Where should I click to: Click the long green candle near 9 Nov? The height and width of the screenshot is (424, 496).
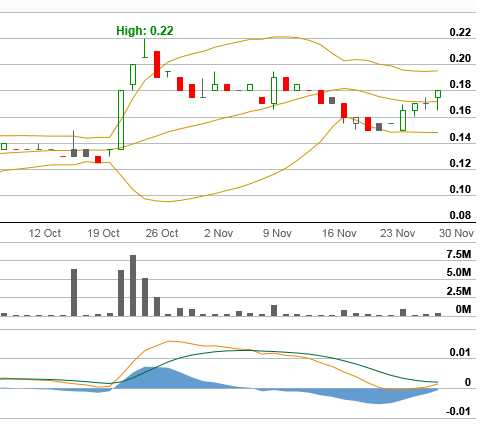(274, 90)
